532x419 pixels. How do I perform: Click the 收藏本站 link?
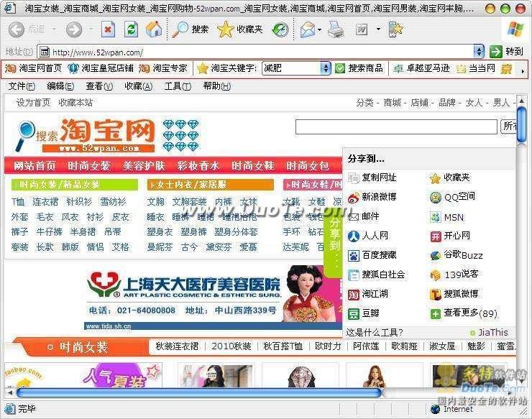point(75,103)
